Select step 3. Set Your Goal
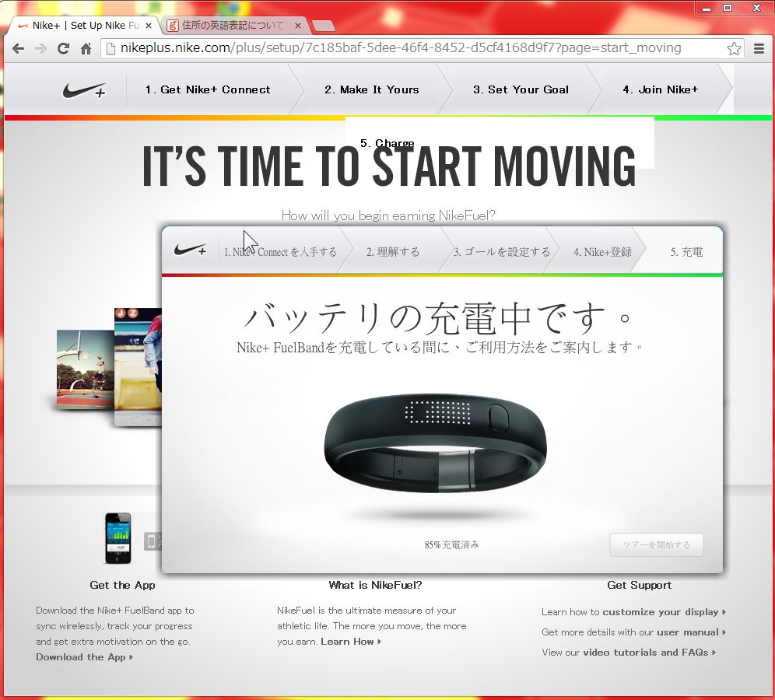The height and width of the screenshot is (700, 775). click(521, 90)
